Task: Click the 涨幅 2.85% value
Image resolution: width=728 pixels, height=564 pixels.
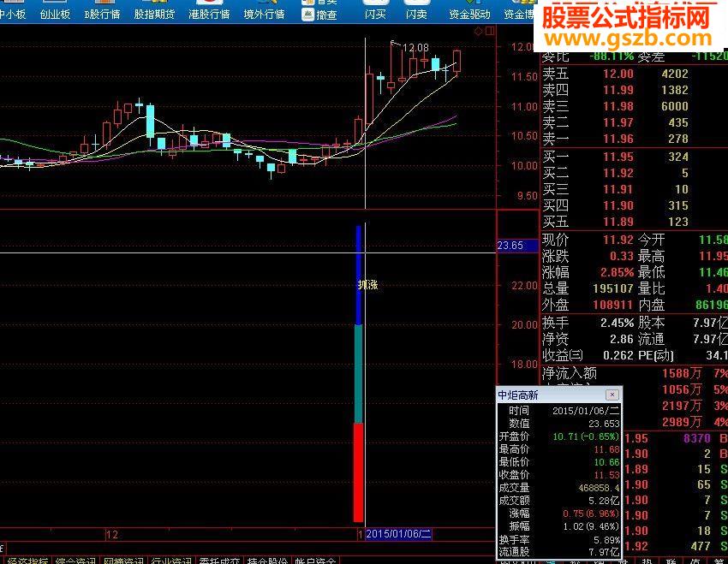Action: tap(617, 272)
